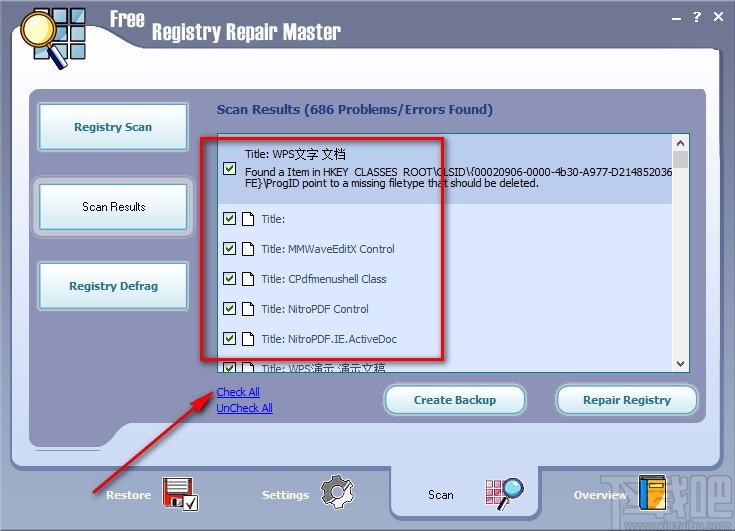Select the Title: MMWaveEditX Control row
735x531 pixels.
[x=445, y=249]
